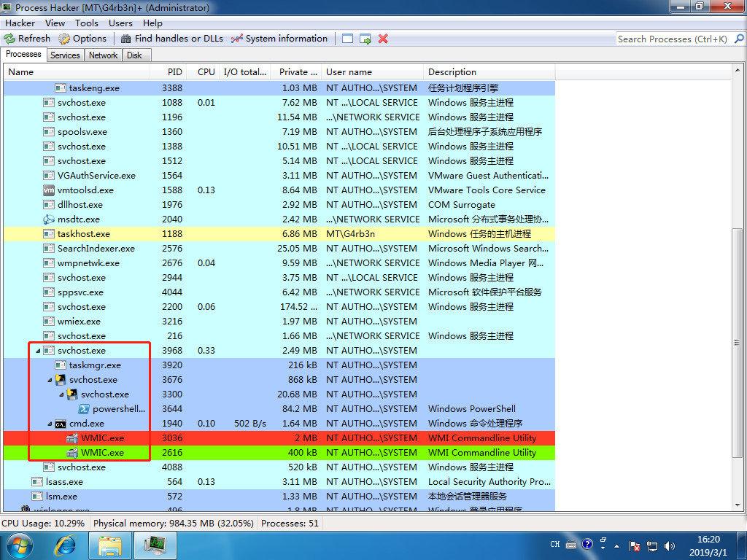
Task: Click the red X terminate icon
Action: coord(383,39)
